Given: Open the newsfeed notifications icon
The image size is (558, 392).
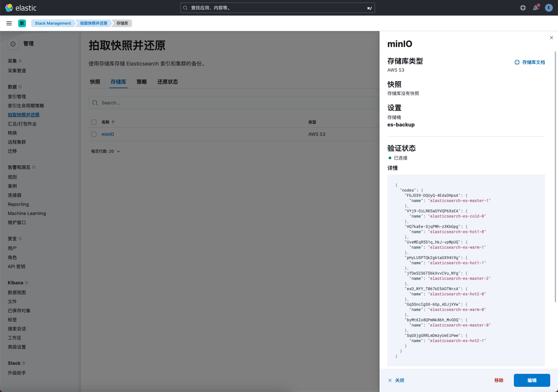Looking at the screenshot, I should pos(536,8).
